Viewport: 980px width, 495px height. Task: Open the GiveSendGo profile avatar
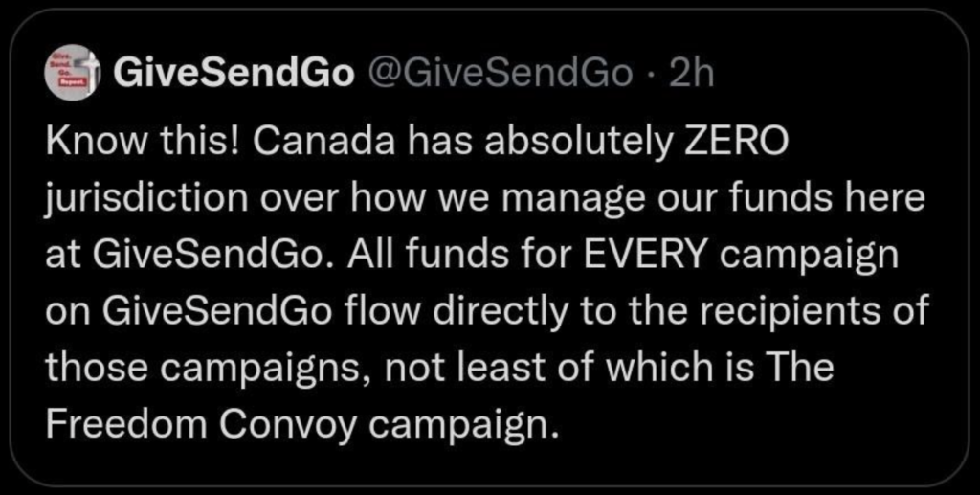71,73
